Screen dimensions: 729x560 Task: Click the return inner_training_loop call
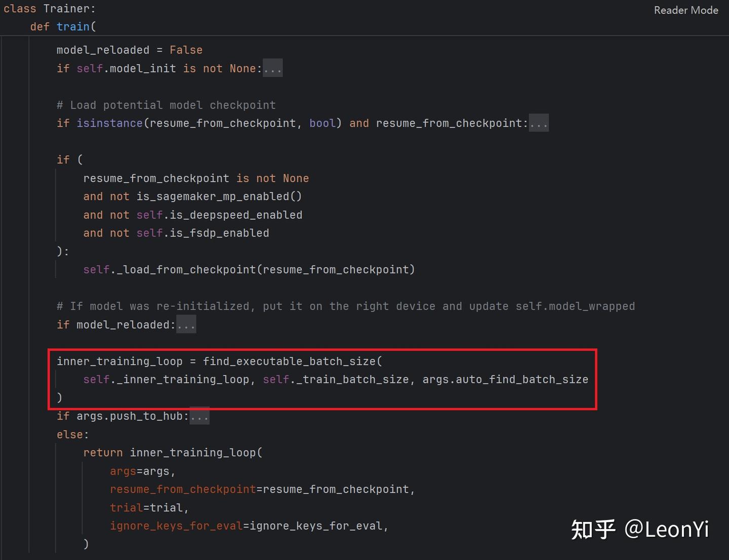coord(173,453)
